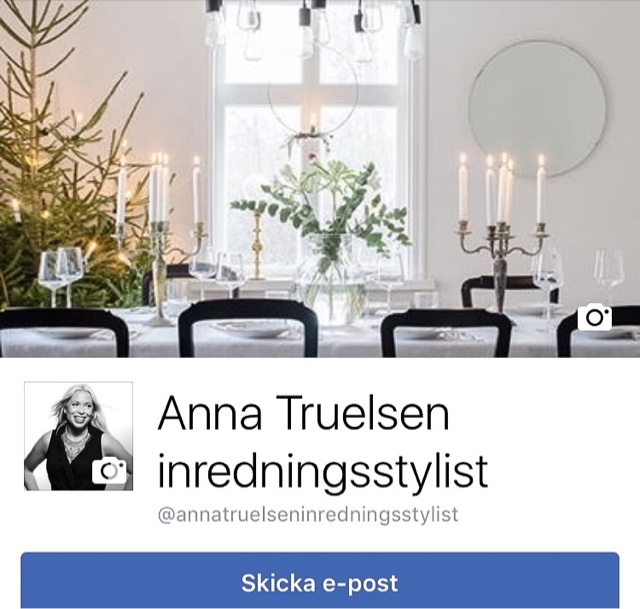
Task: Click the word 'inredningsstylist' in the title
Action: coord(322,471)
